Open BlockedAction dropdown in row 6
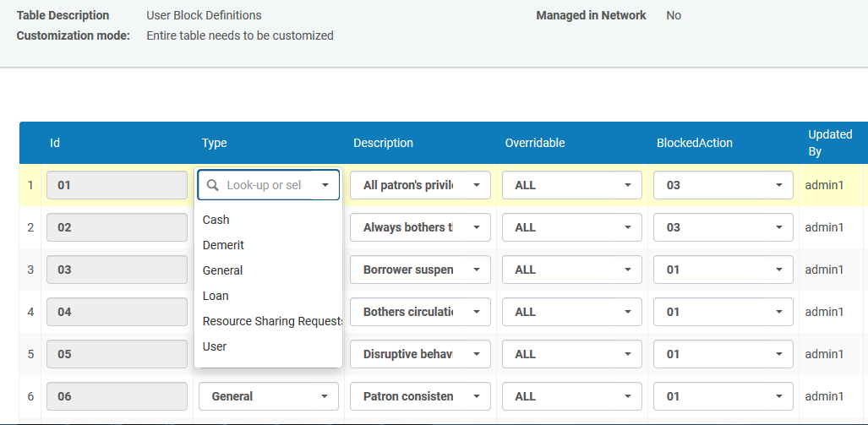This screenshot has width=868, height=425. [x=778, y=396]
